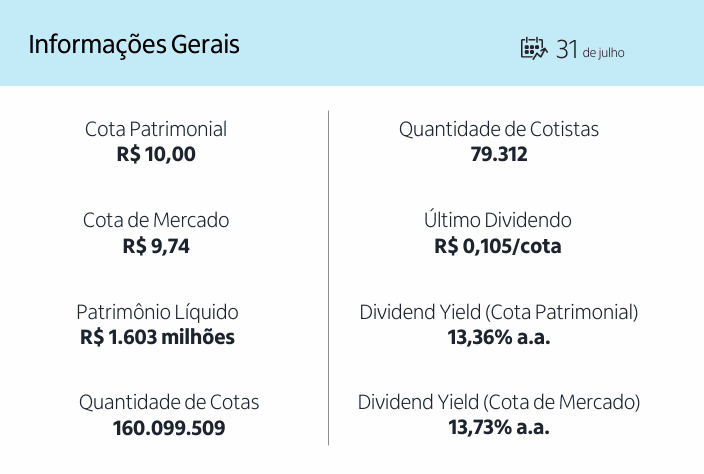The image size is (704, 474).
Task: Click the calendar chart icon in header
Action: click(x=534, y=48)
